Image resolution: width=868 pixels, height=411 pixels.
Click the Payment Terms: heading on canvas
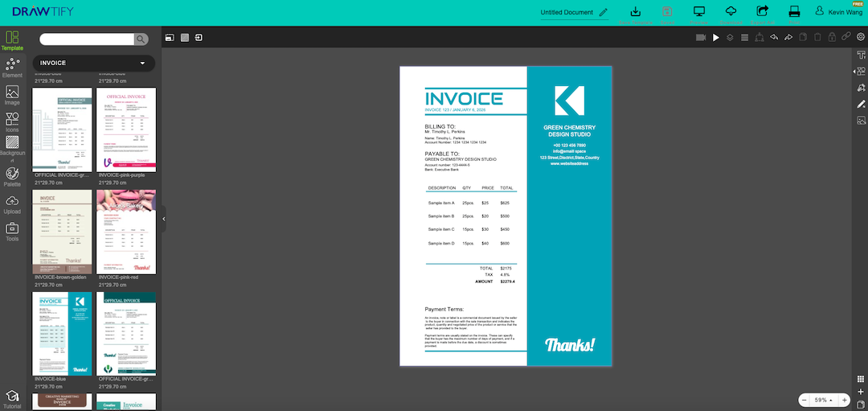444,310
